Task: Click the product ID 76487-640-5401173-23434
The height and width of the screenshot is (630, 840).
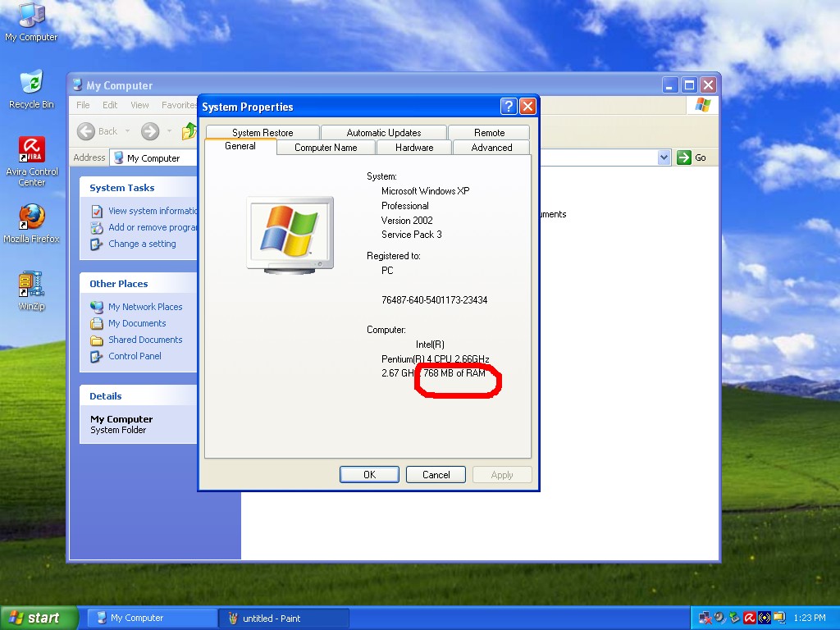Action: [435, 300]
